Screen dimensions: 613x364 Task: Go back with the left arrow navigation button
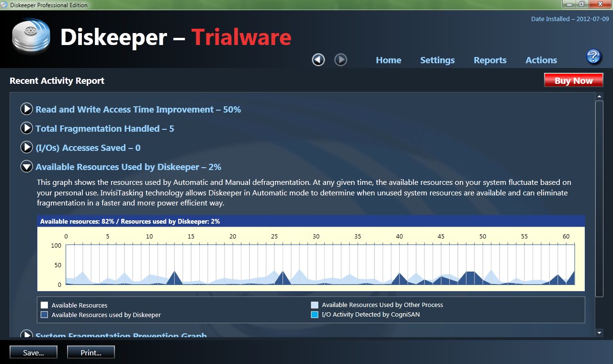pyautogui.click(x=318, y=60)
